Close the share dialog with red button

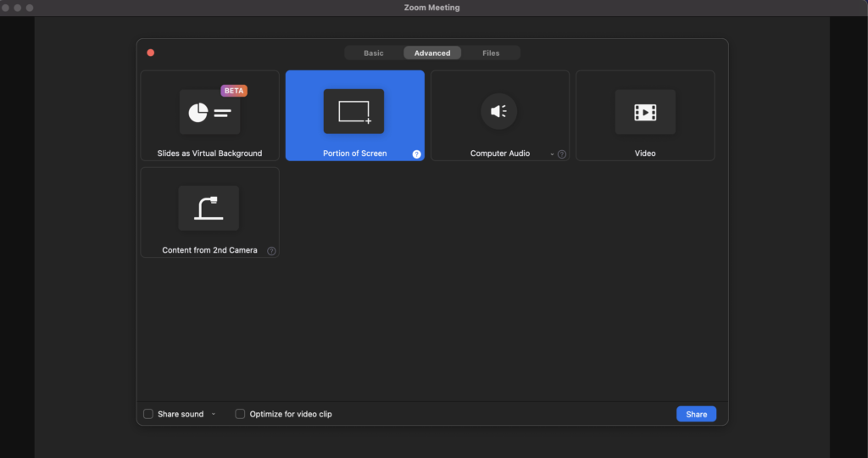pyautogui.click(x=151, y=53)
